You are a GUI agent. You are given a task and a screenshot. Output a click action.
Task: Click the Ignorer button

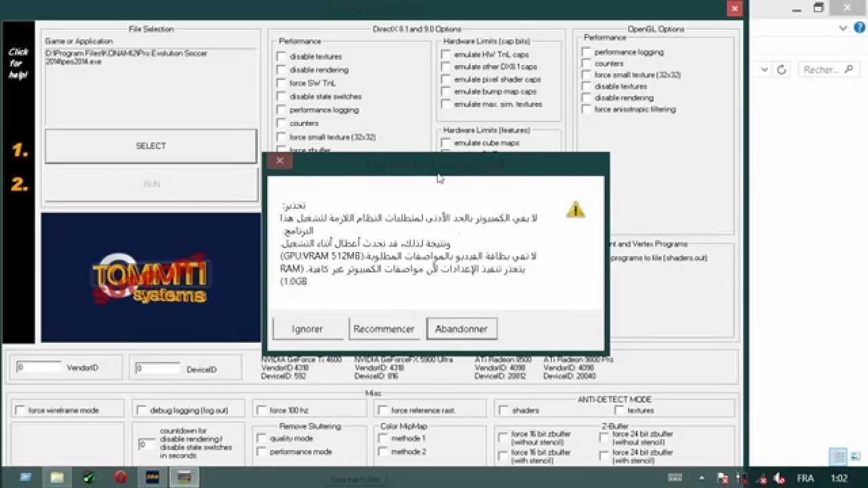[x=307, y=329]
